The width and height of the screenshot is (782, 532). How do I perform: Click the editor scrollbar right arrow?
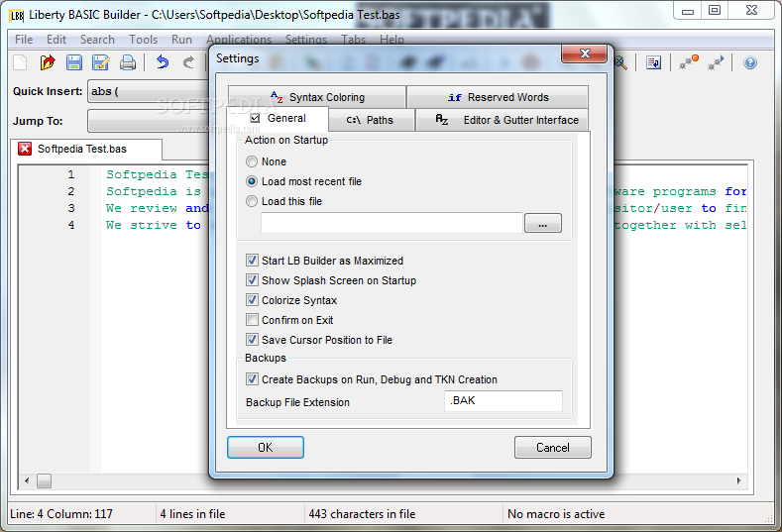738,480
